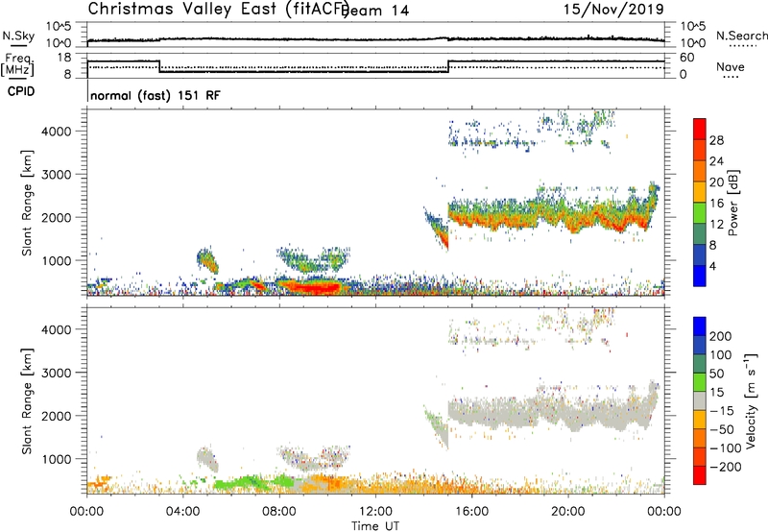This screenshot has height=532, width=768.
Task: Click the N.Search legend label
Action: [741, 36]
